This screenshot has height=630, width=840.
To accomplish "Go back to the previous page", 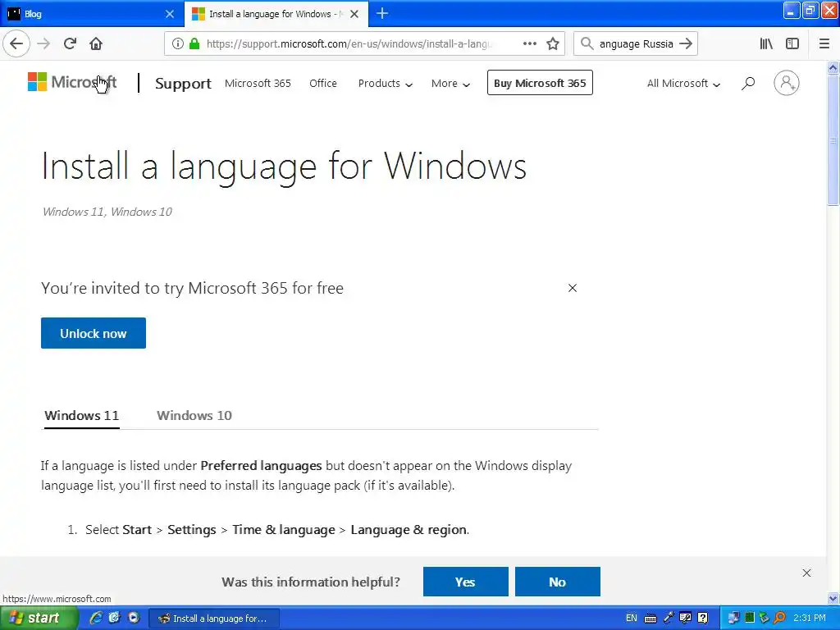I will tap(16, 43).
